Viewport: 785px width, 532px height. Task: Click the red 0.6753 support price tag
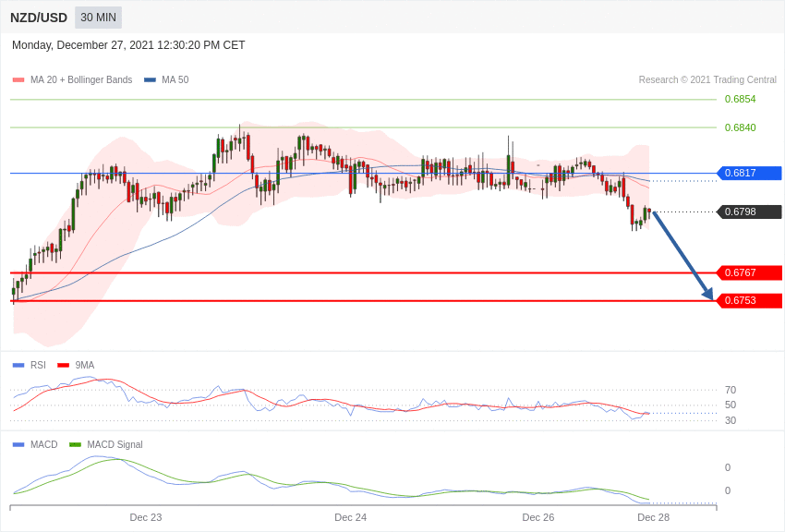point(749,301)
